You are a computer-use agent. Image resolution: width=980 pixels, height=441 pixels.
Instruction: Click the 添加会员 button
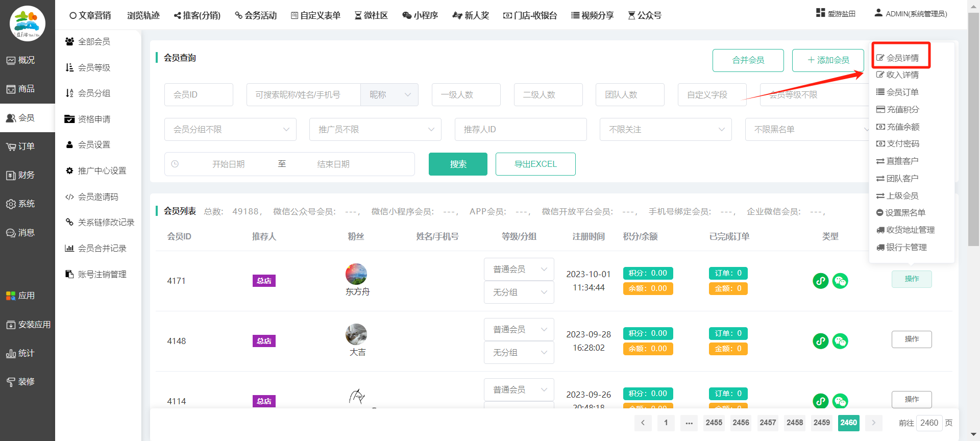(828, 60)
